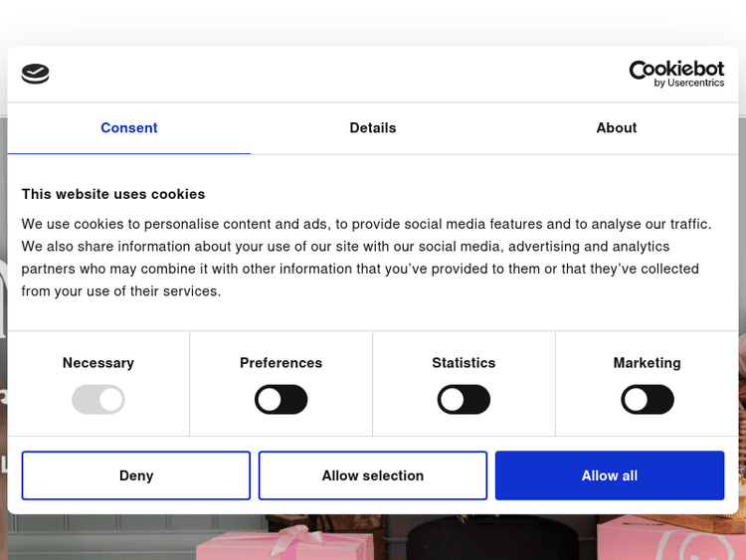This screenshot has width=746, height=560.
Task: Click the Allow selection button
Action: (x=373, y=475)
